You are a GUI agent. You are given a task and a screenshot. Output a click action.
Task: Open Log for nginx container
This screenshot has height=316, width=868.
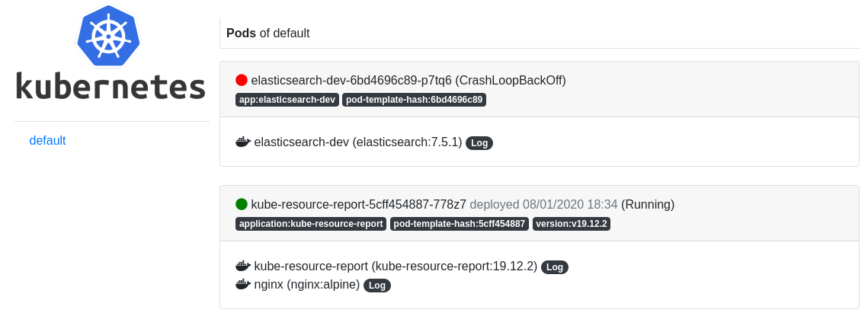[x=377, y=286]
